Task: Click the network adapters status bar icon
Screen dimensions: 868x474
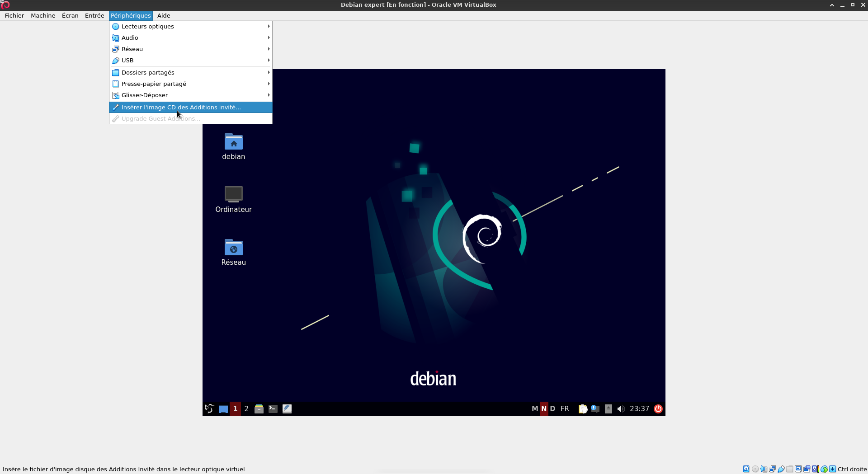Action: [x=773, y=469]
